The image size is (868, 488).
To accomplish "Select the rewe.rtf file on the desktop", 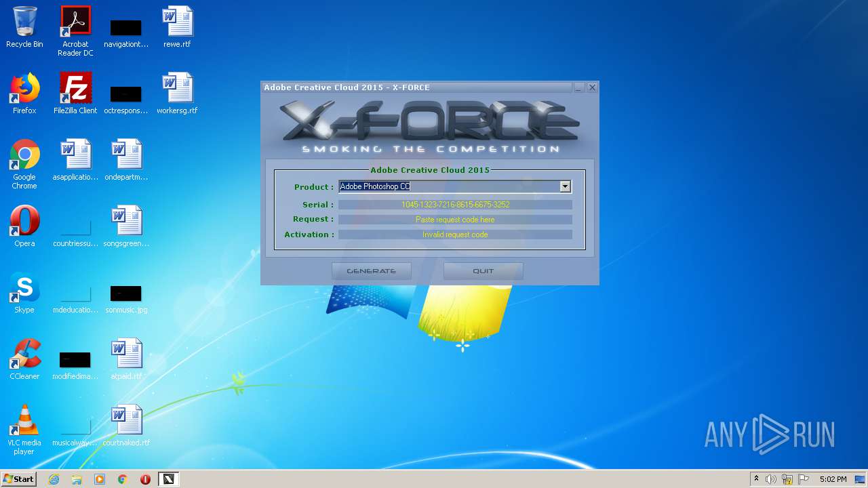I will point(177,28).
